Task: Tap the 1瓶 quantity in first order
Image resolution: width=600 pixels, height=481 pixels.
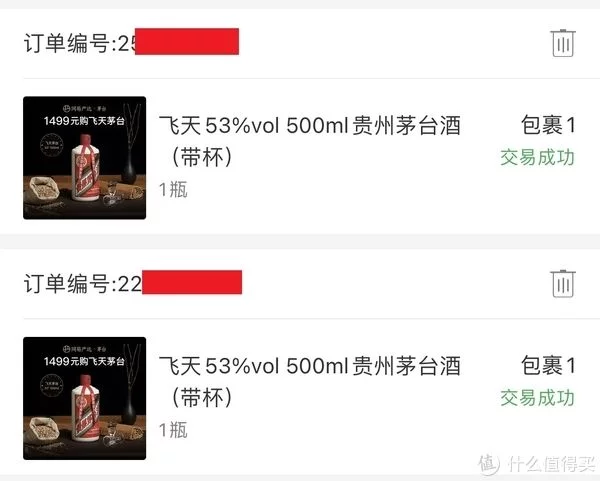Action: (x=173, y=189)
